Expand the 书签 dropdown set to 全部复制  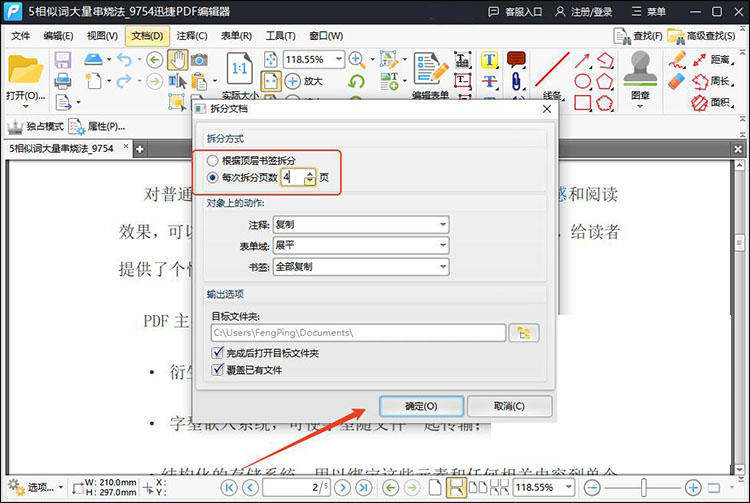click(360, 266)
